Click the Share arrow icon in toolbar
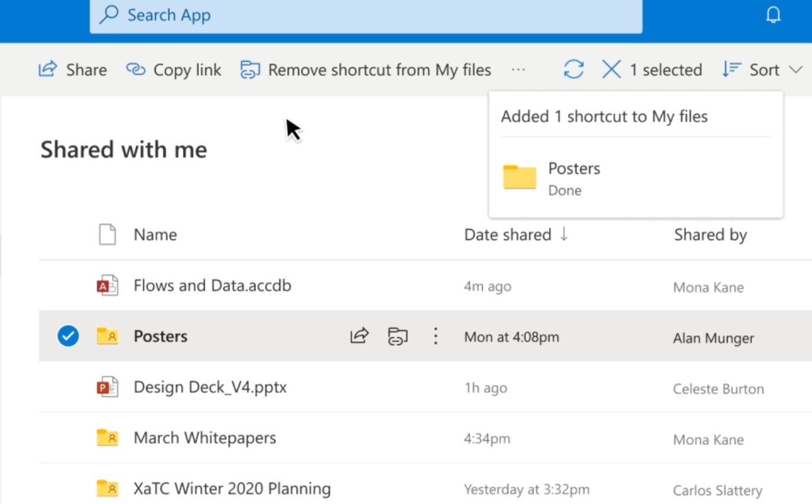The image size is (812, 504). [x=48, y=70]
